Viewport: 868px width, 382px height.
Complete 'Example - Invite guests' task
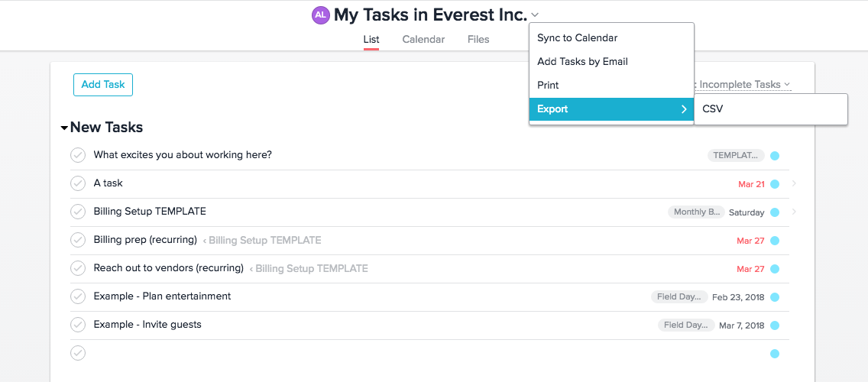pyautogui.click(x=78, y=325)
